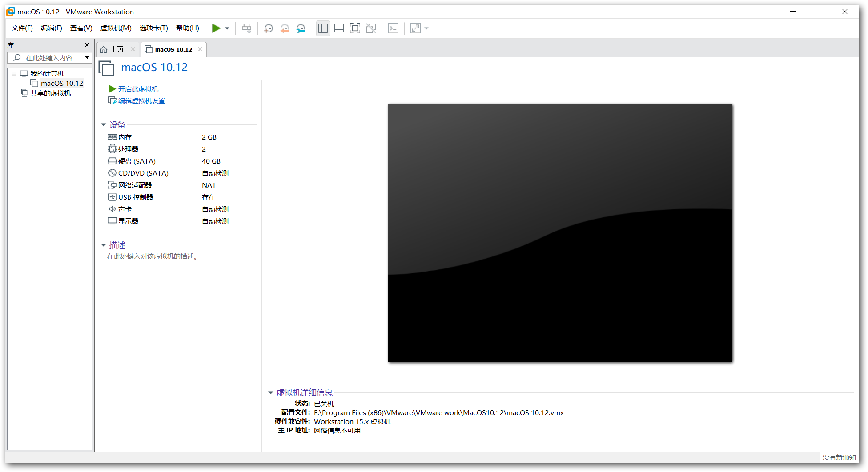Switch to the 主页 tab
This screenshot has width=868, height=472.
[x=117, y=49]
